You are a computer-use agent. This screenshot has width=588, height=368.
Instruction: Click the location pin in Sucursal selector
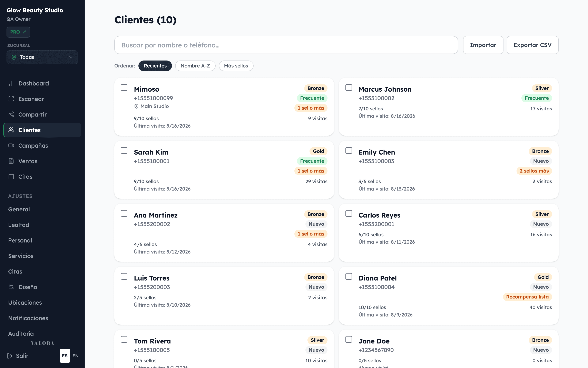14,57
